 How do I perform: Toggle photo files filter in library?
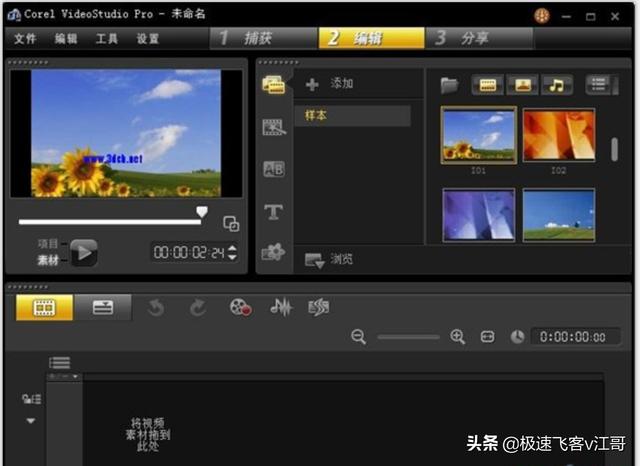tap(522, 85)
